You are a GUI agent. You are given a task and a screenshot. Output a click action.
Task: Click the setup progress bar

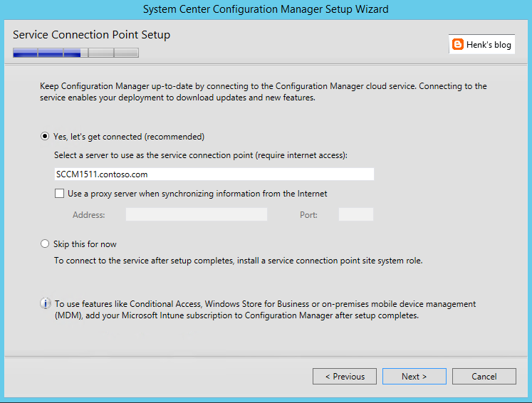point(75,53)
